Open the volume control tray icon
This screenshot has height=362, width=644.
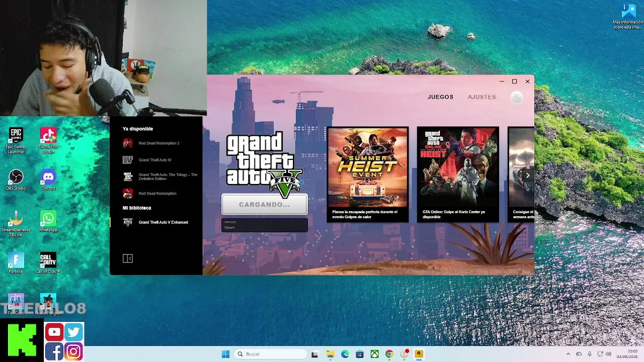point(608,354)
